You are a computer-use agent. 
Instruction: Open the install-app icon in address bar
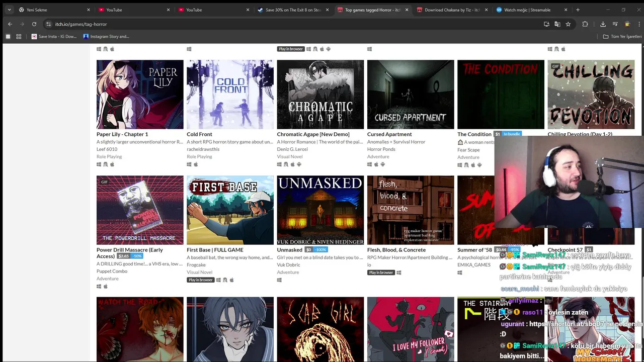[x=546, y=24]
